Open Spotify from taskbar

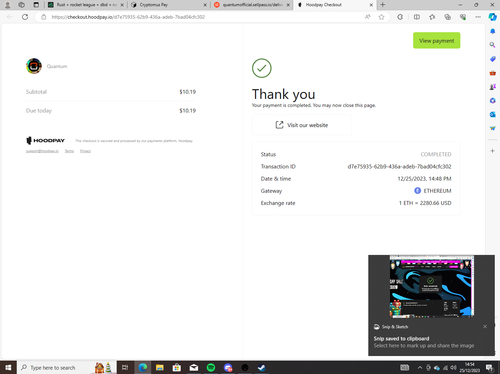point(211,368)
